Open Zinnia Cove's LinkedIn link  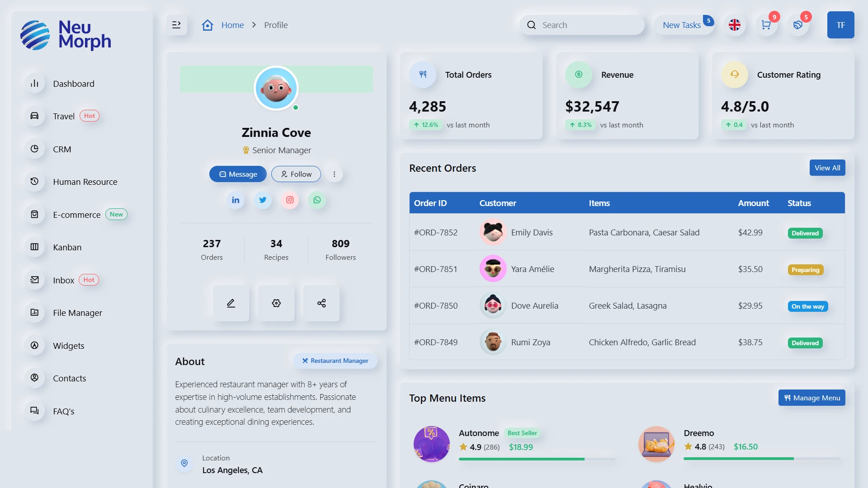(x=236, y=200)
